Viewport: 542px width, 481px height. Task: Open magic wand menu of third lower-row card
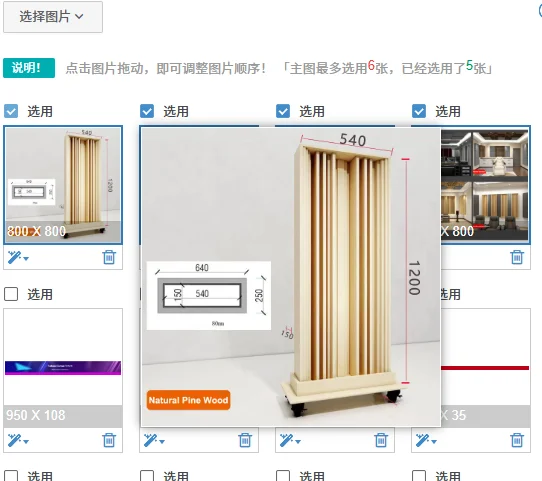click(x=290, y=440)
